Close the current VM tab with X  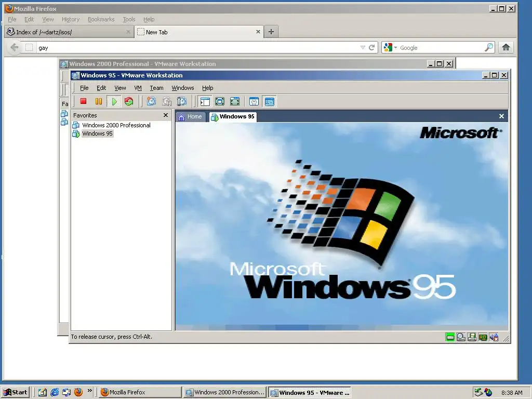501,116
